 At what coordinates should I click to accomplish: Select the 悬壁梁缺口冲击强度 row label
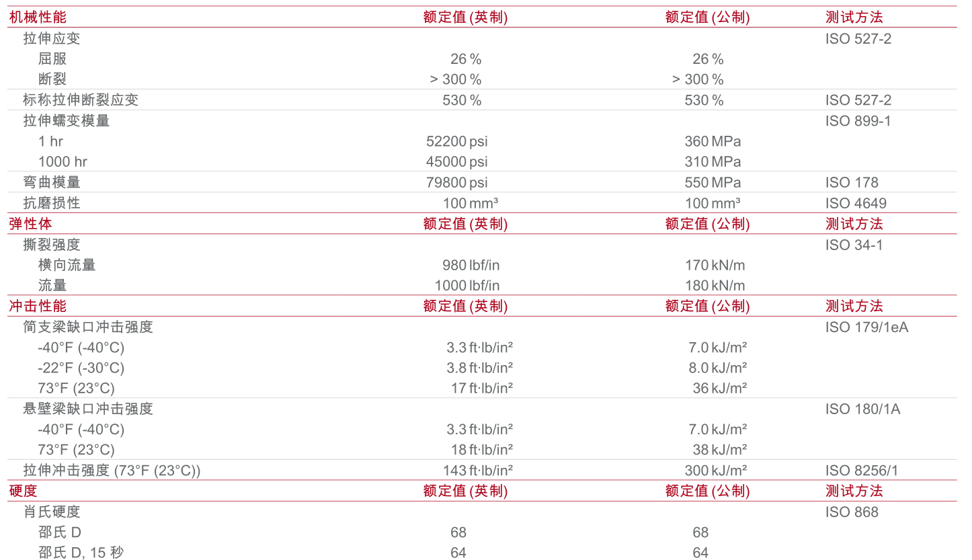click(88, 409)
